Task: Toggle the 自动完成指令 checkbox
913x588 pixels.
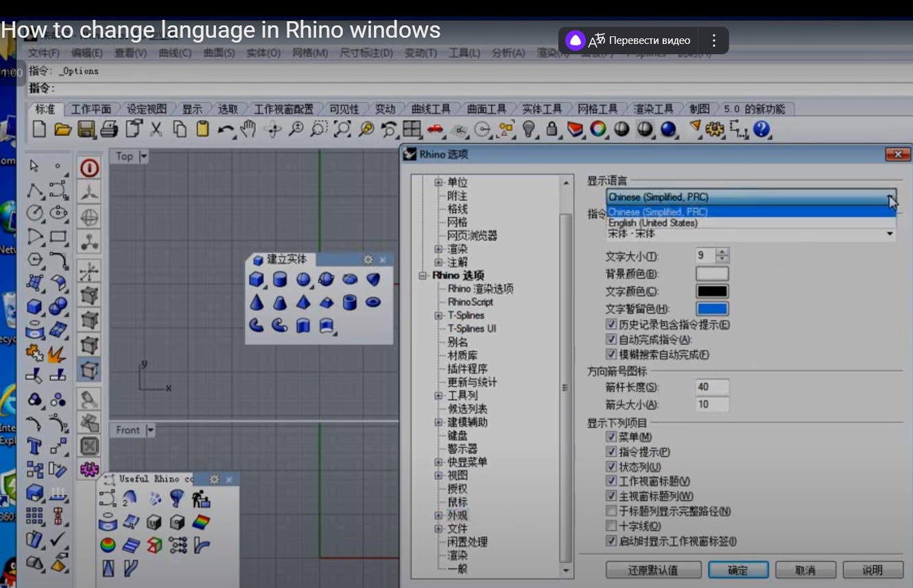Action: coord(611,340)
